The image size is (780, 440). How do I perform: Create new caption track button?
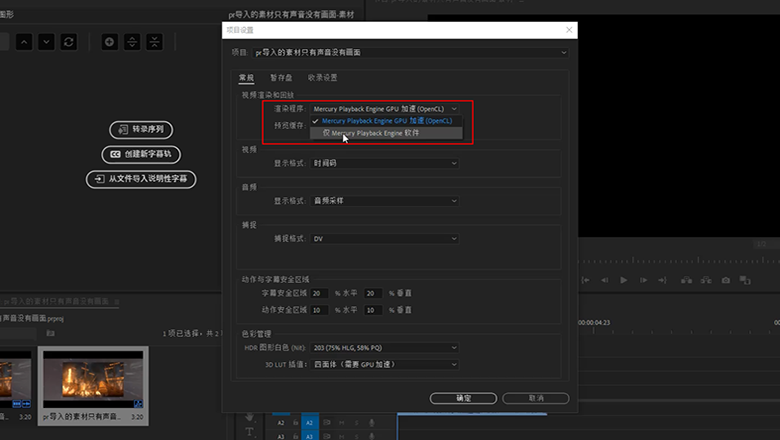tap(141, 154)
